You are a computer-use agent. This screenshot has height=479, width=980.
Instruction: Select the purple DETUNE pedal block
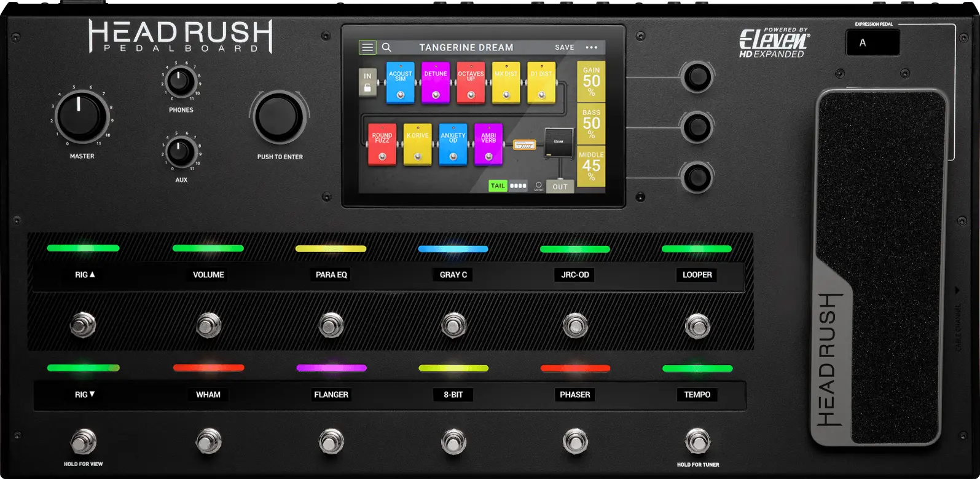coord(436,82)
